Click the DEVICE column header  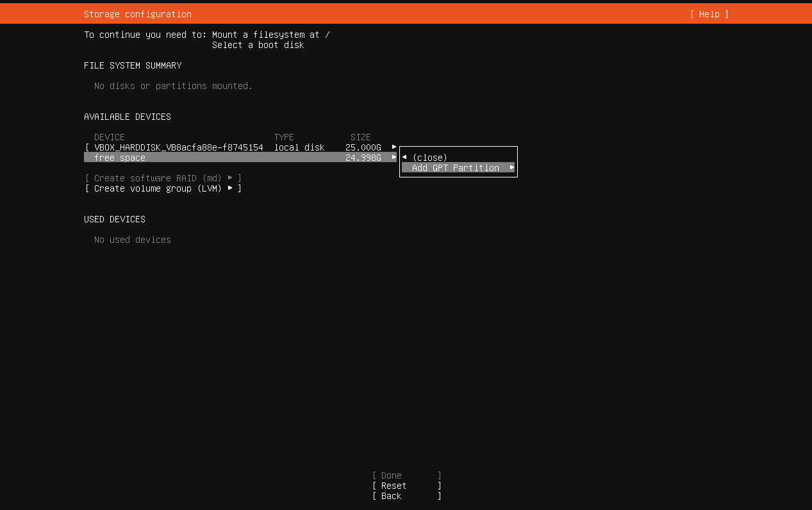click(109, 136)
